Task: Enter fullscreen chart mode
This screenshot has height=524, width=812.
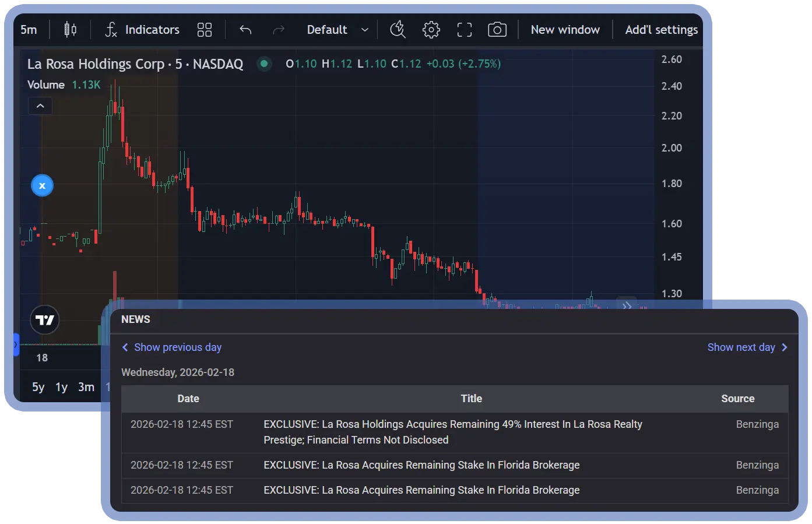Action: click(464, 30)
